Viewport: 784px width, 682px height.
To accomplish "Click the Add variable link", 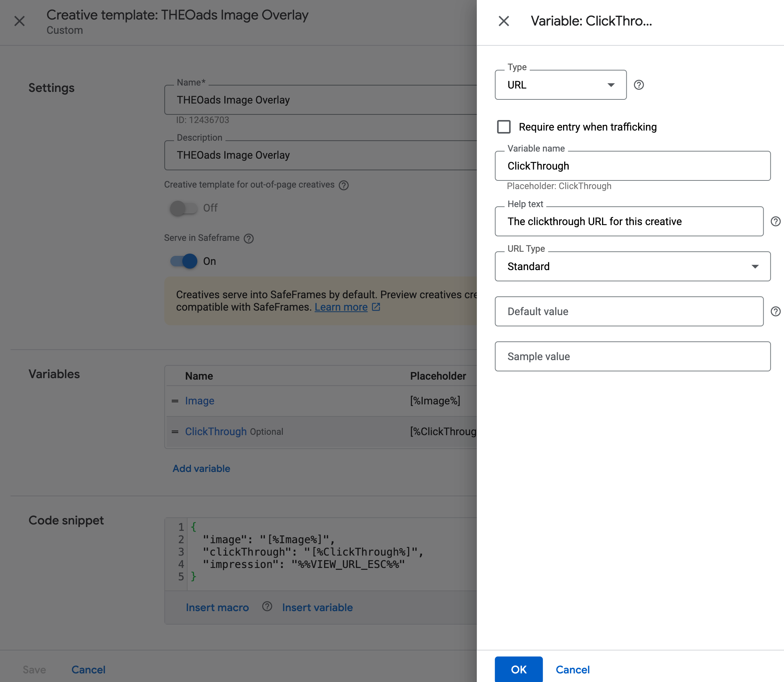I will (x=201, y=468).
